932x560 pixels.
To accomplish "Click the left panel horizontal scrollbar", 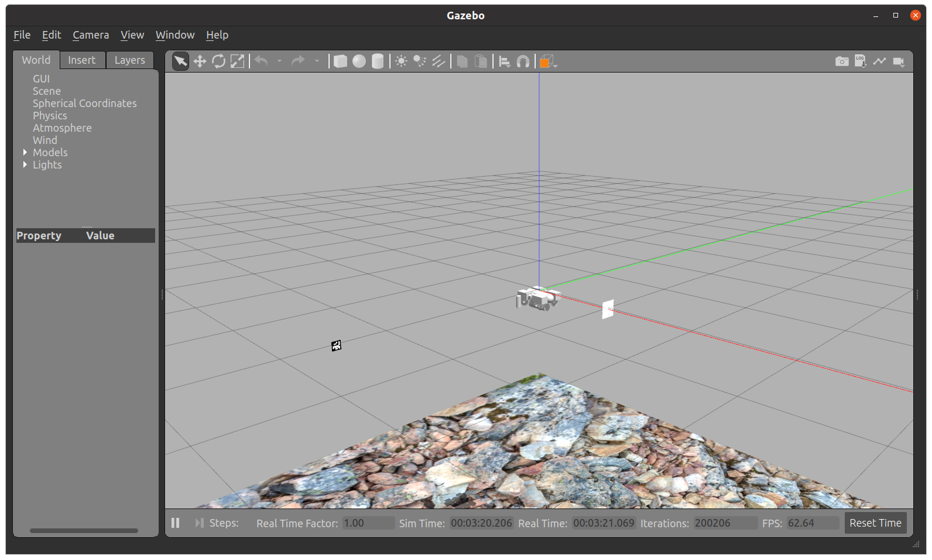I will 84,531.
